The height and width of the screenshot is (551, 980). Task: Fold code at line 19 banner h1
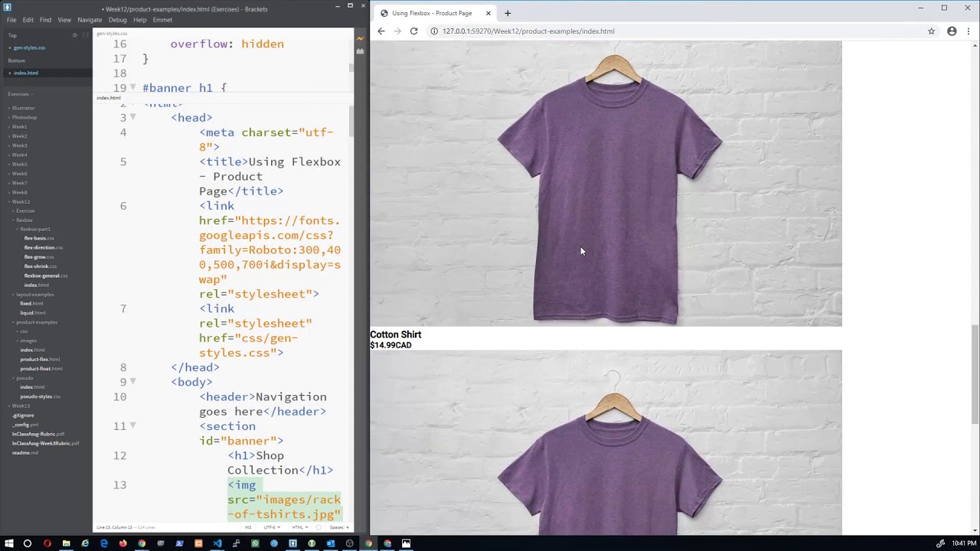pos(133,87)
